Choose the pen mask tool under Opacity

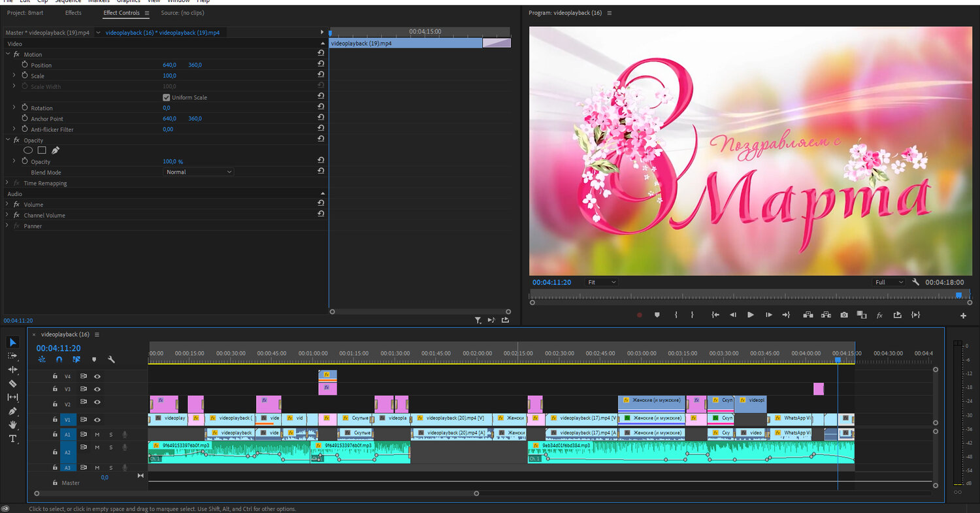click(56, 150)
